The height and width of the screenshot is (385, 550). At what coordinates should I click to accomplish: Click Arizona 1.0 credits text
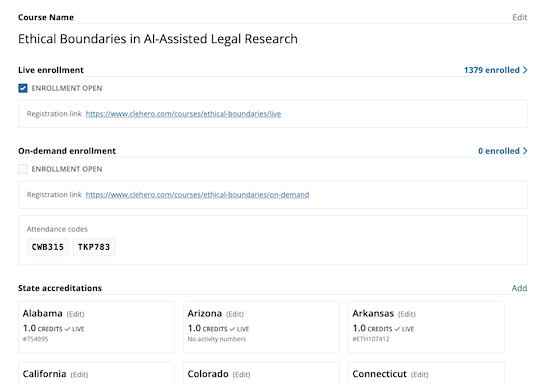(207, 329)
